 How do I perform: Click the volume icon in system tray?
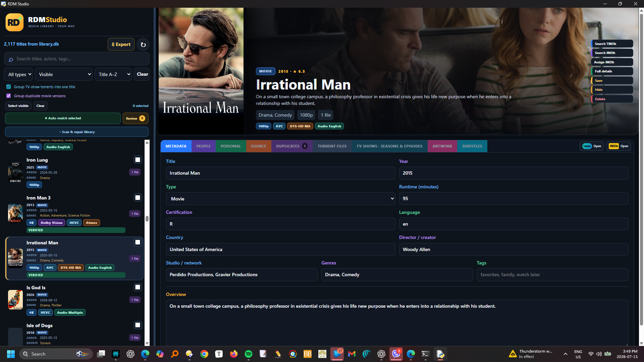599,354
